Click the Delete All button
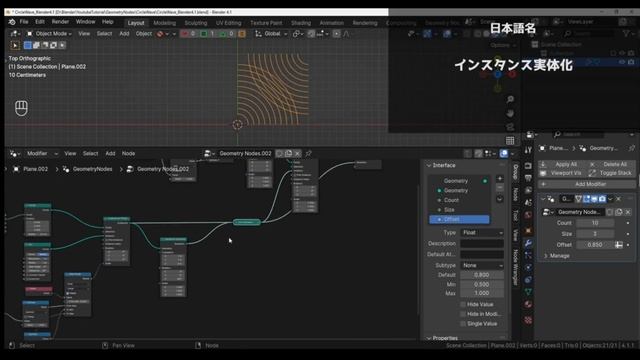640x360 pixels. pyautogui.click(x=610, y=164)
